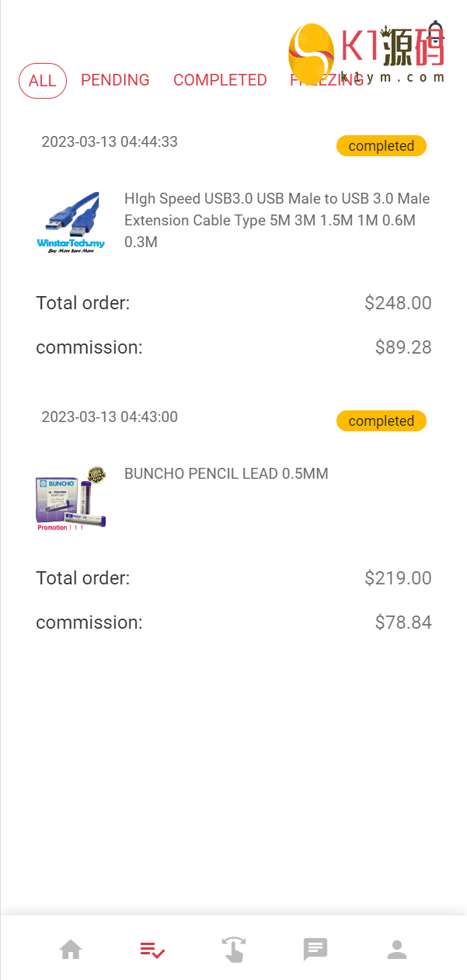
Task: Switch to the PENDING tab
Action: click(115, 80)
